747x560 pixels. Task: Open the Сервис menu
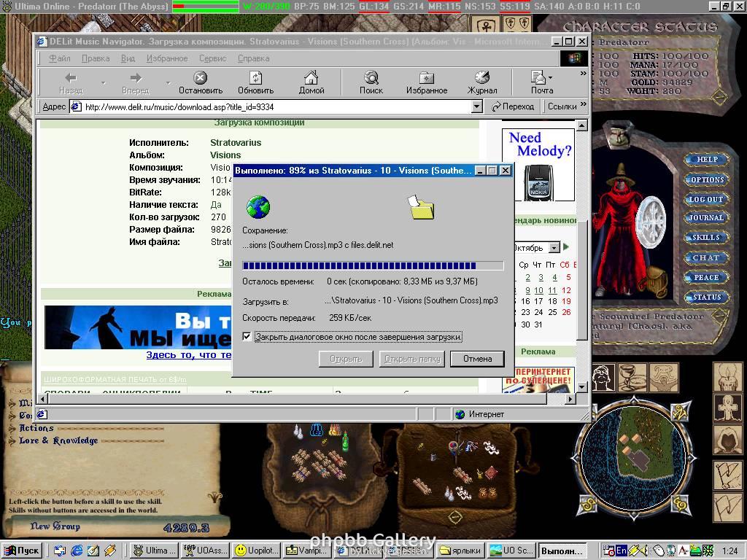[x=212, y=58]
